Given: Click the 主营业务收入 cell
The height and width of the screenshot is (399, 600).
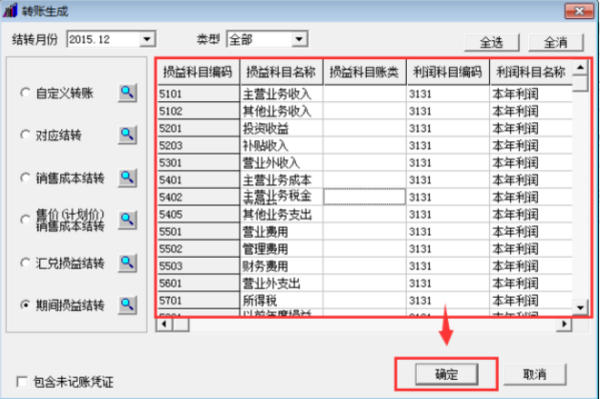Looking at the screenshot, I should [x=281, y=94].
